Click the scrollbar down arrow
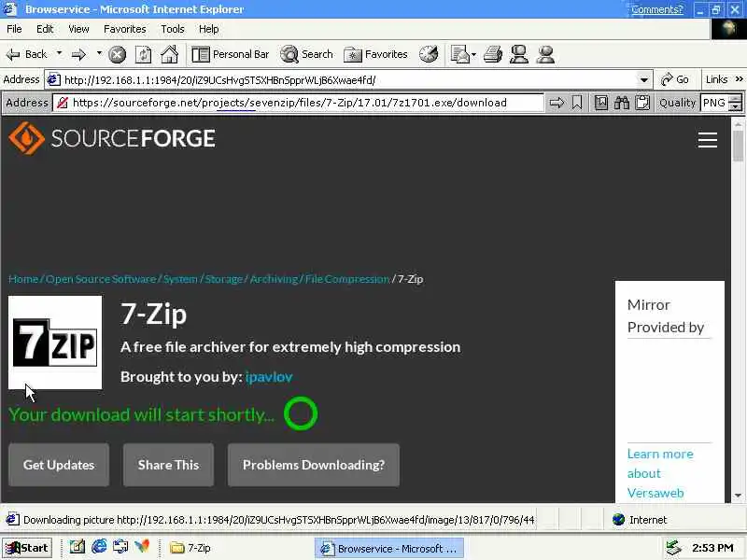Viewport: 747px width, 560px height. pos(738,496)
